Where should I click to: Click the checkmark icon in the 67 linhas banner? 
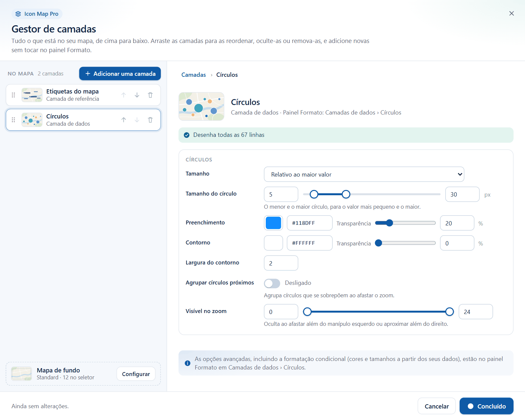pos(187,135)
